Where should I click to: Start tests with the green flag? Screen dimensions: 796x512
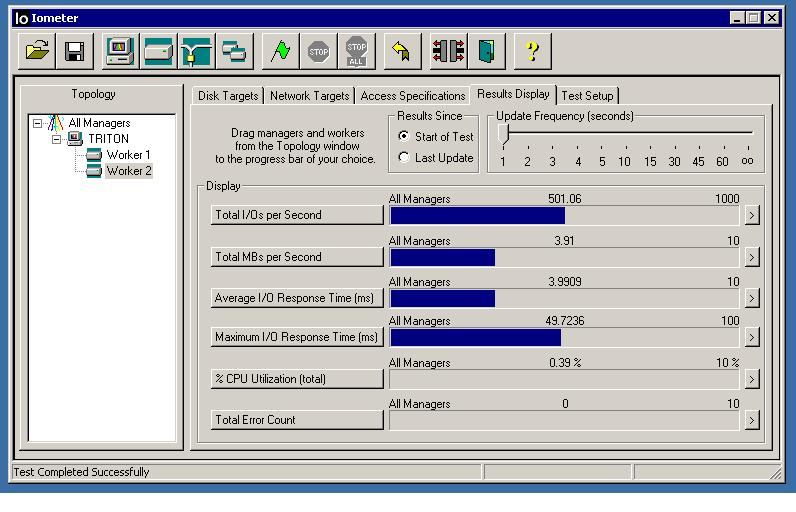point(280,51)
